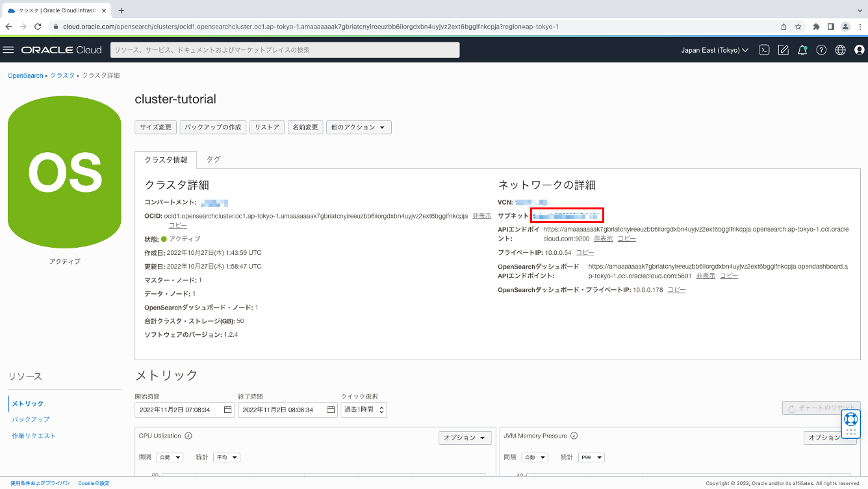868x489 pixels.
Task: Click the サイズ変更 button
Action: (155, 127)
